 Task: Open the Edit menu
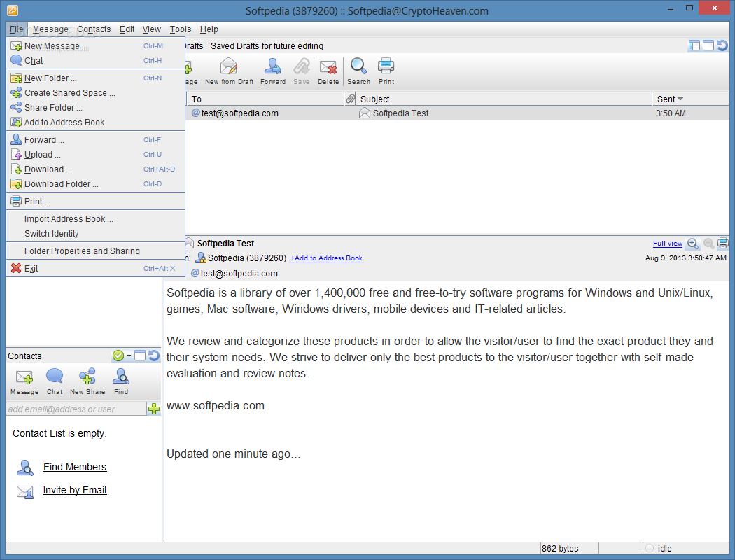pyautogui.click(x=127, y=29)
